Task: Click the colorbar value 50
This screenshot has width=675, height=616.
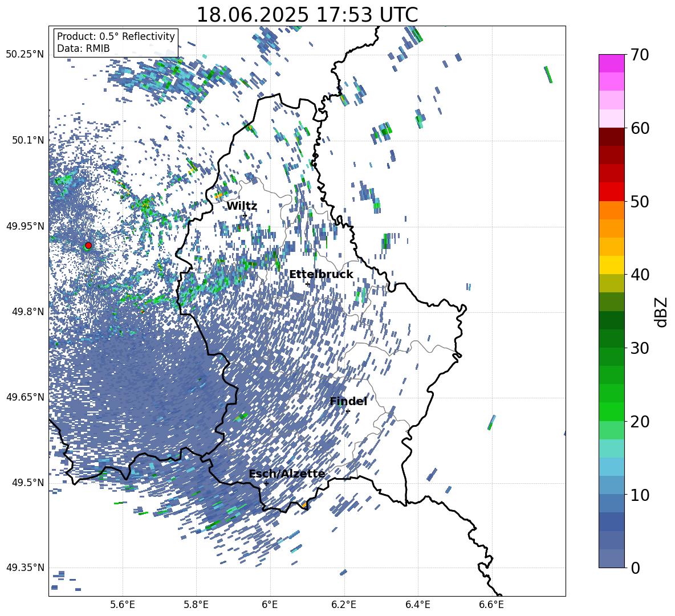Action: pyautogui.click(x=640, y=201)
